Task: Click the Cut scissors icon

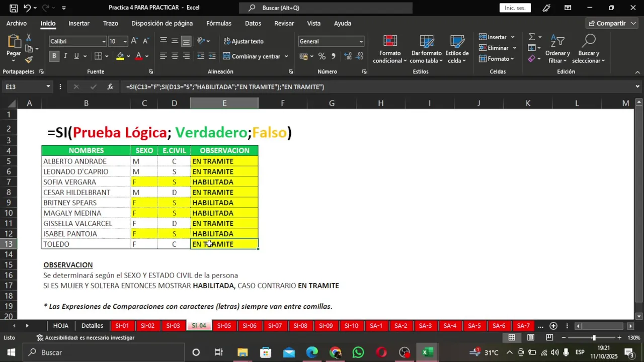Action: click(29, 38)
